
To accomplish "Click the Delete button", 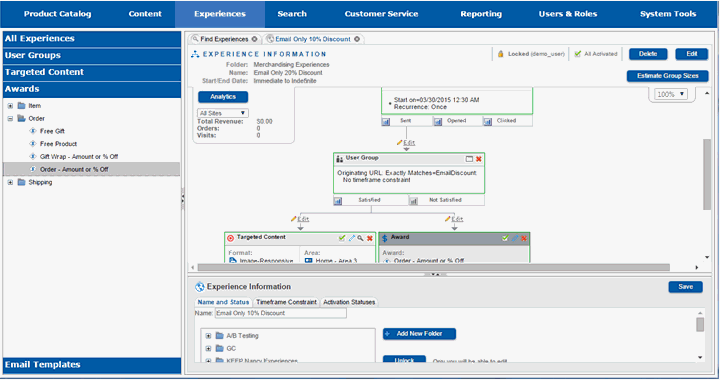I will (648, 54).
